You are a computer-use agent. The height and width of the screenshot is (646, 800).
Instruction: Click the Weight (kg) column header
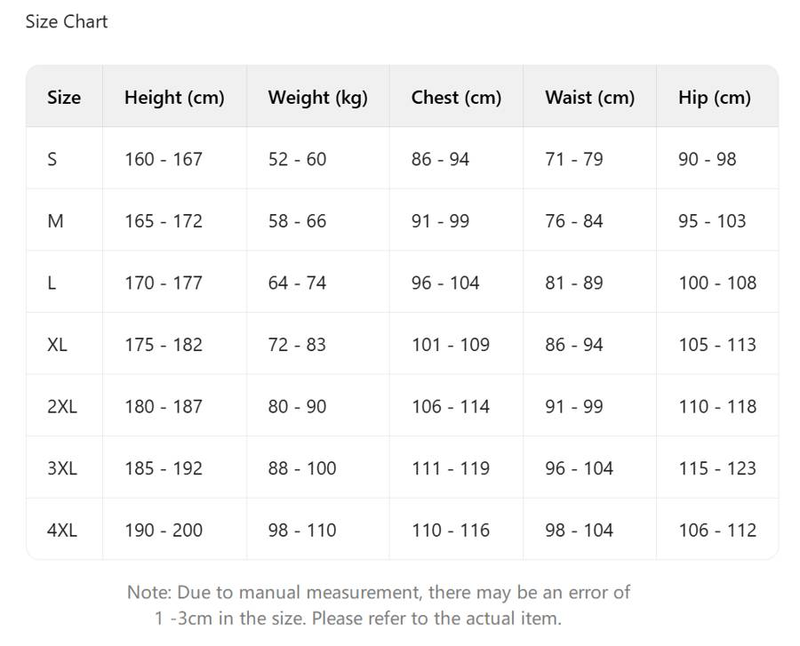318,98
